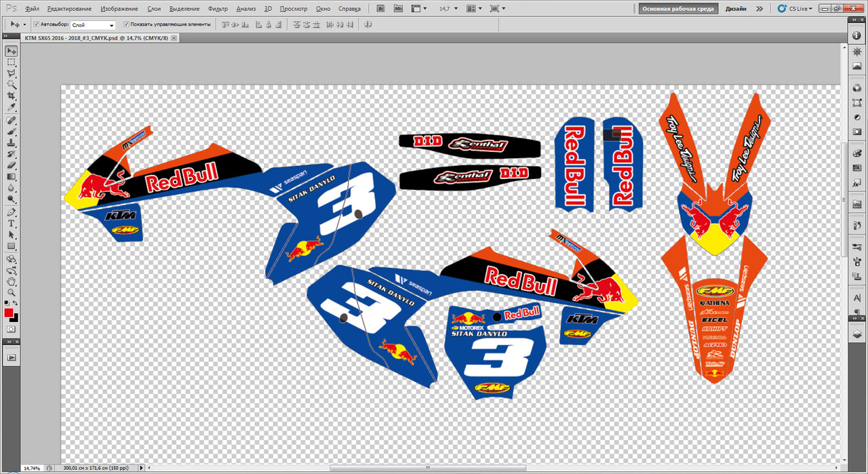Screen dimensions: 868x474
Task: Select the Hand tool
Action: point(12,281)
